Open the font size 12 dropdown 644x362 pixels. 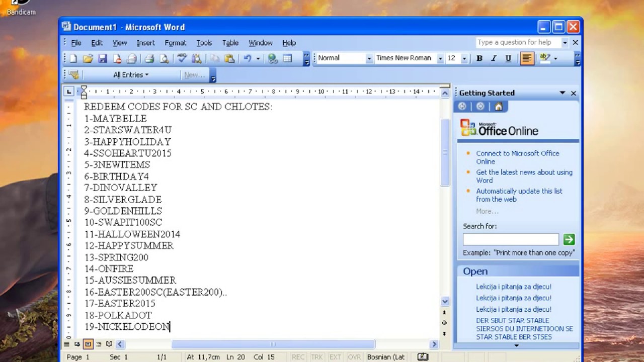coord(464,58)
